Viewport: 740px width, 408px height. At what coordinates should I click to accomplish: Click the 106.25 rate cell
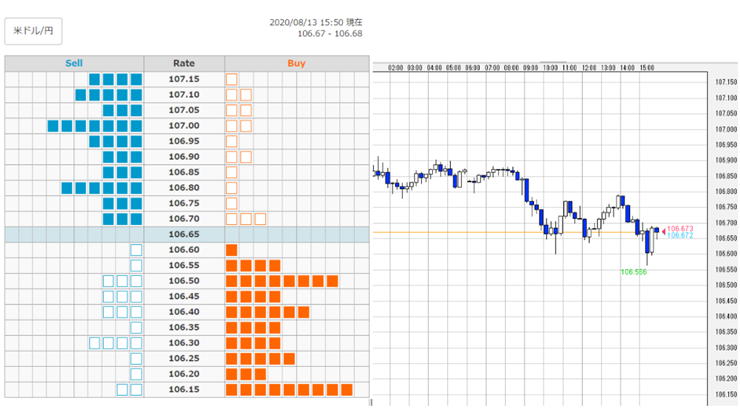pyautogui.click(x=184, y=358)
